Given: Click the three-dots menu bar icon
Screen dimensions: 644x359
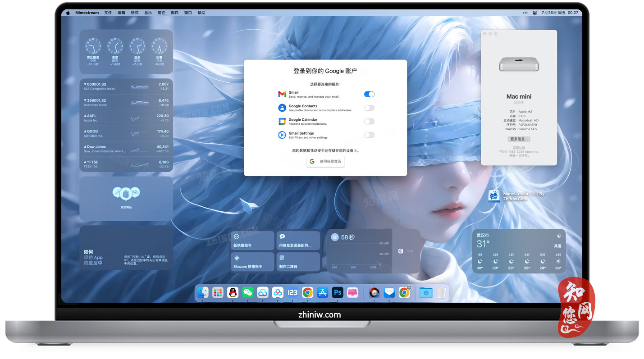Looking at the screenshot, I should point(525,13).
